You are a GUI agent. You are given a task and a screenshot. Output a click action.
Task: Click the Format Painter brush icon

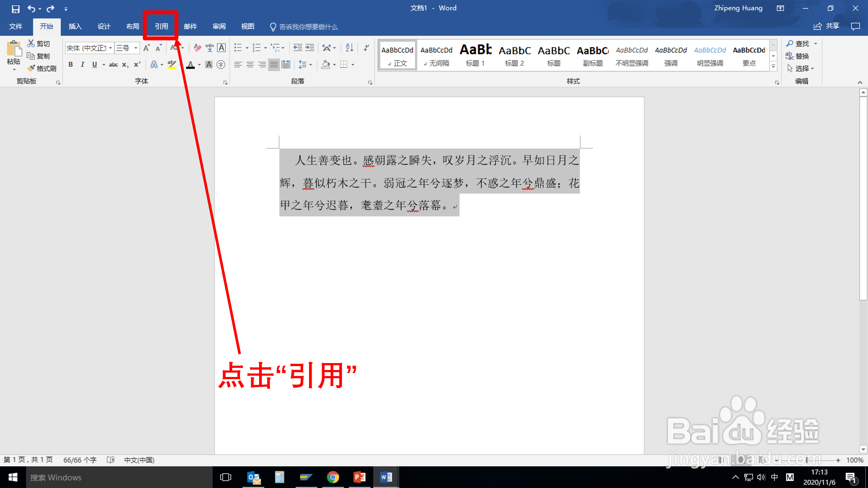31,68
